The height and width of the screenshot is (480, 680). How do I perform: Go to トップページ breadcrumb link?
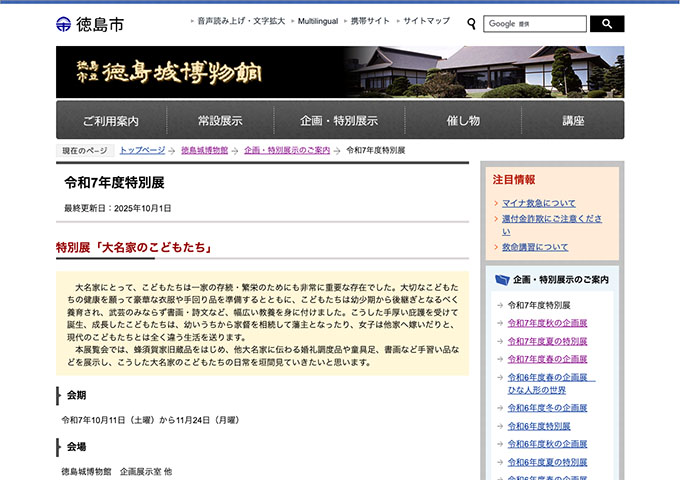pyautogui.click(x=142, y=150)
